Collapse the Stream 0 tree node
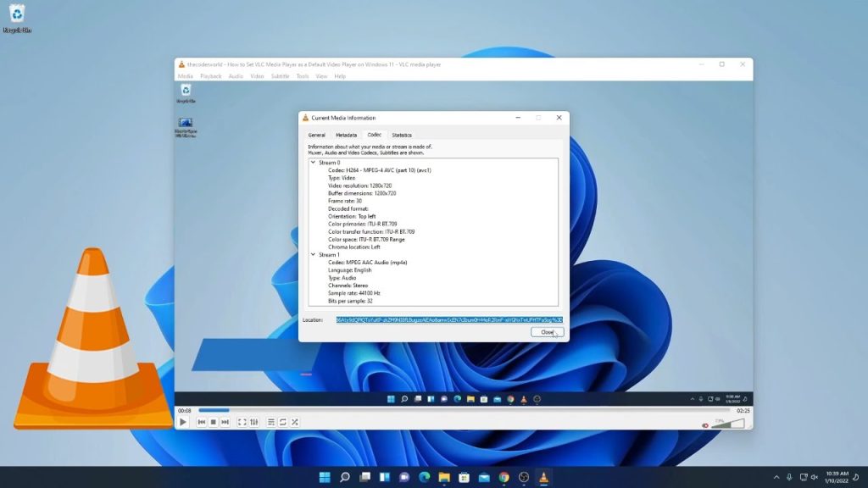Viewport: 868px width, 488px height. tap(313, 162)
